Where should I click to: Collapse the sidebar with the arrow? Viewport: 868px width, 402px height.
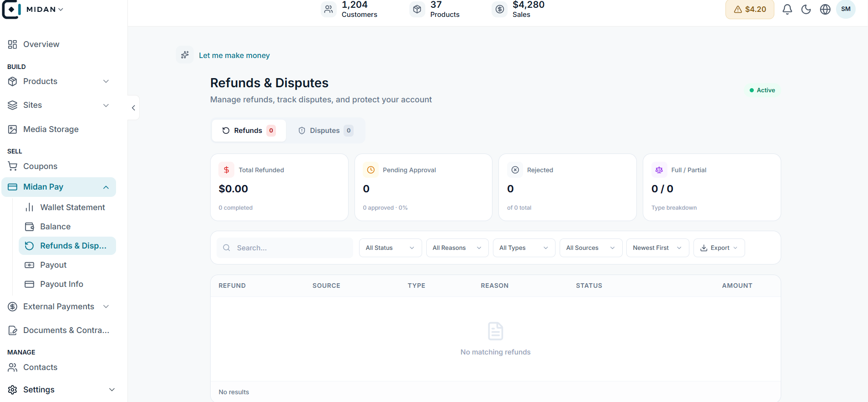pos(133,108)
